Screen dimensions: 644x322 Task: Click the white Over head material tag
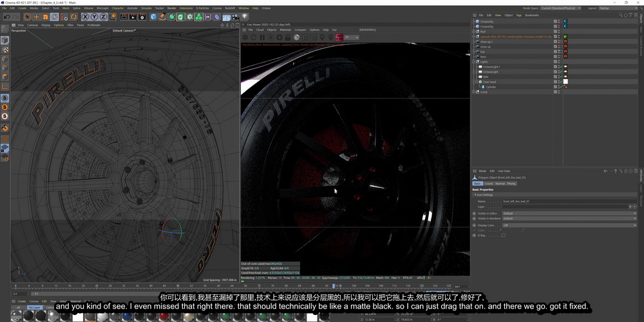pyautogui.click(x=565, y=82)
